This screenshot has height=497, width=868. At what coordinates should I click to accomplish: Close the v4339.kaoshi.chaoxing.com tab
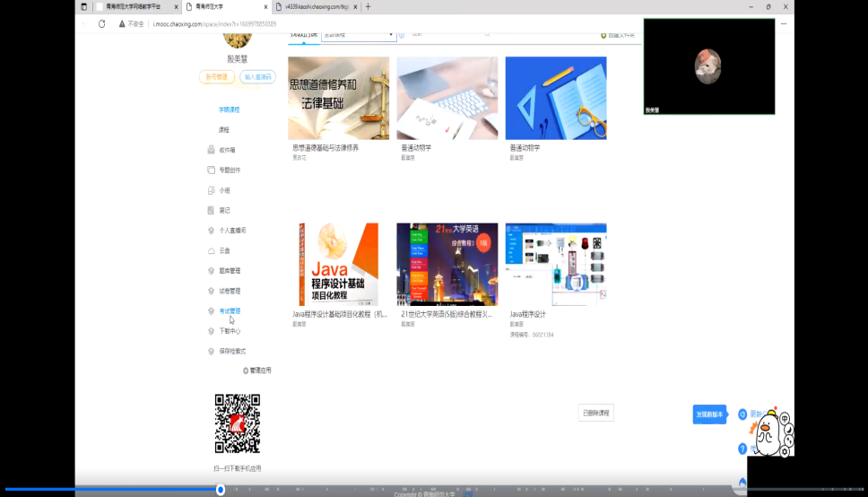pos(355,6)
